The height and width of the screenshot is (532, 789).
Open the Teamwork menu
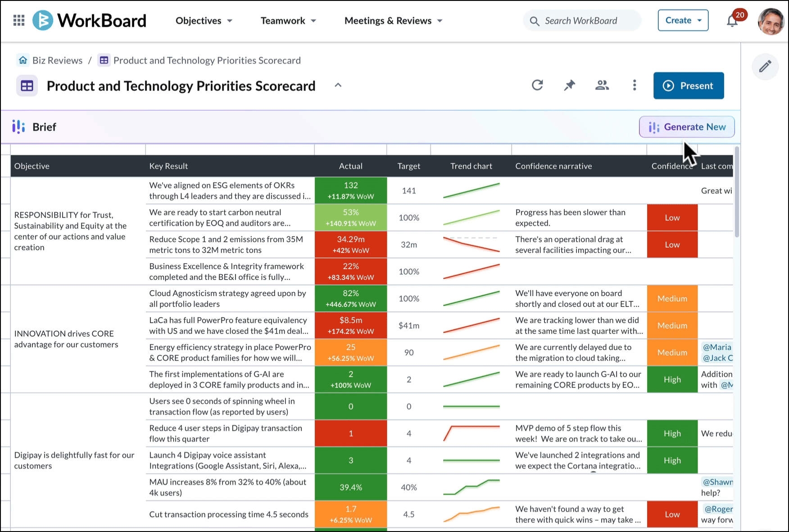tap(288, 21)
